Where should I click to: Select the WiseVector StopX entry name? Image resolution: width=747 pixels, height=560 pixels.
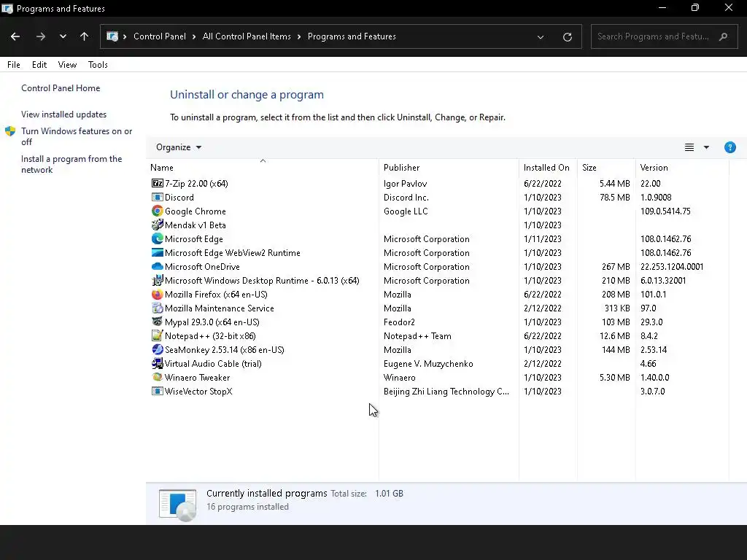point(198,391)
